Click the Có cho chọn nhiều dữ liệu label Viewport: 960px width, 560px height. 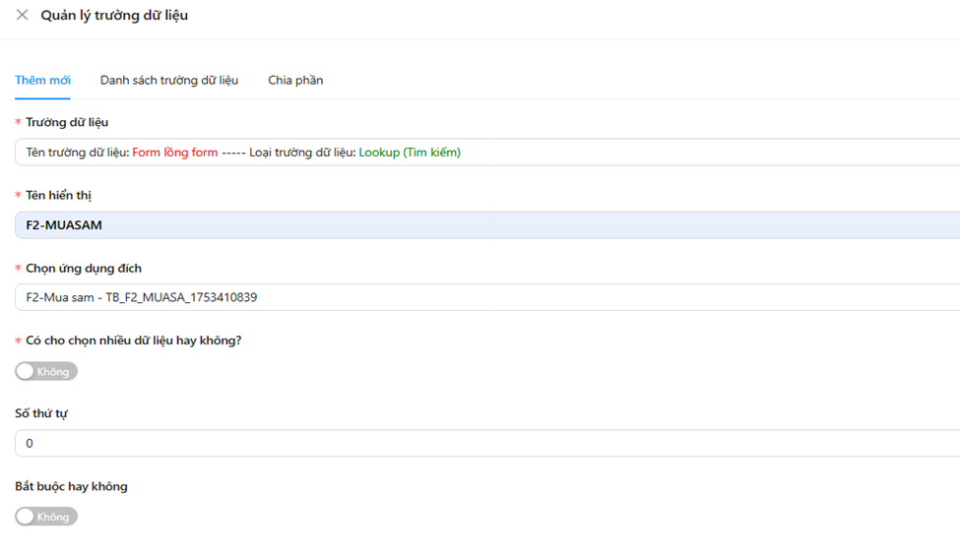(x=133, y=341)
